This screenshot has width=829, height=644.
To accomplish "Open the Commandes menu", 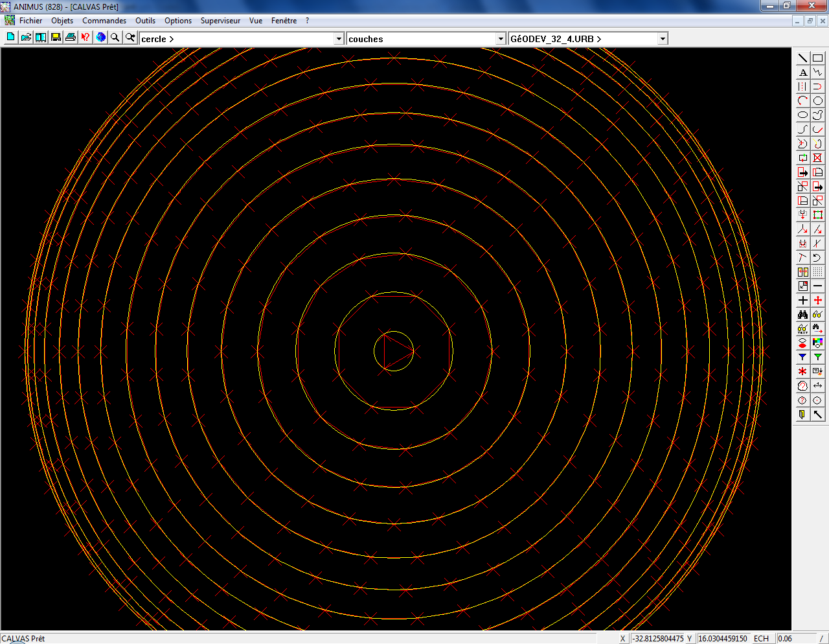I will click(x=104, y=21).
